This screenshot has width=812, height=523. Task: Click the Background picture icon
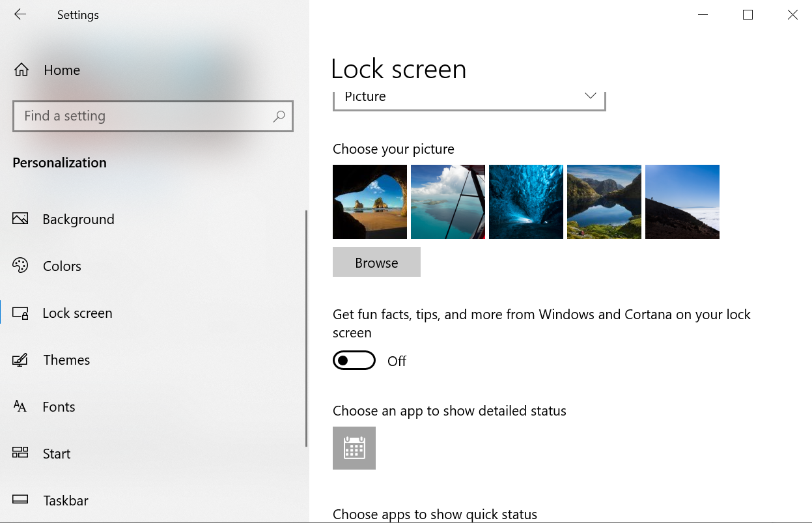coord(20,219)
